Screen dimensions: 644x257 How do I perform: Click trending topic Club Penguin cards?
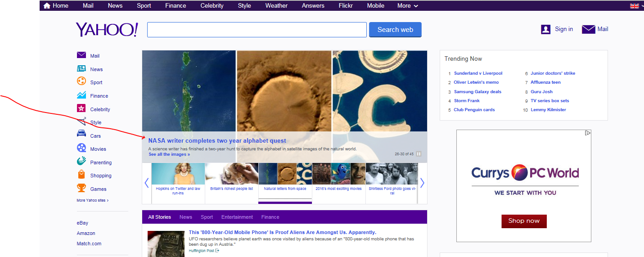pos(474,110)
